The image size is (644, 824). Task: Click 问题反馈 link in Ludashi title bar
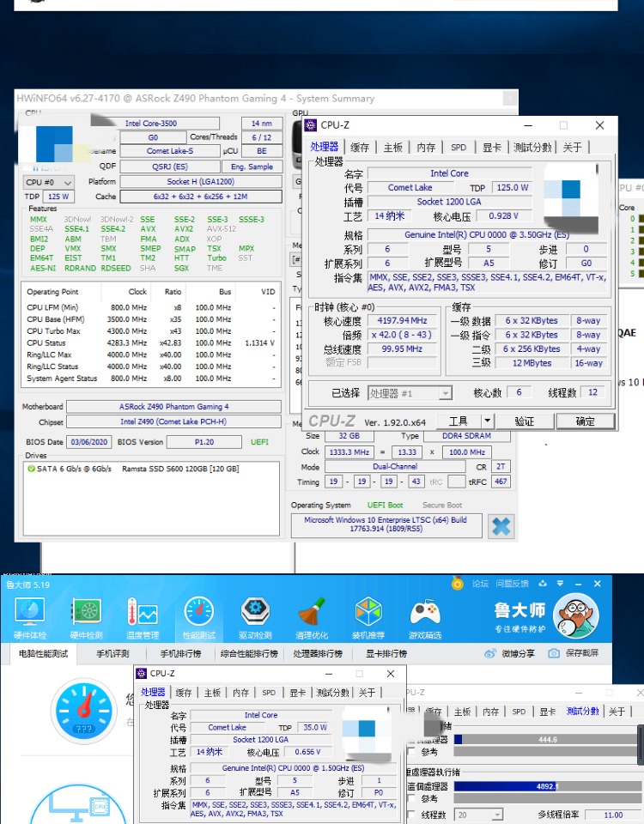pyautogui.click(x=512, y=584)
